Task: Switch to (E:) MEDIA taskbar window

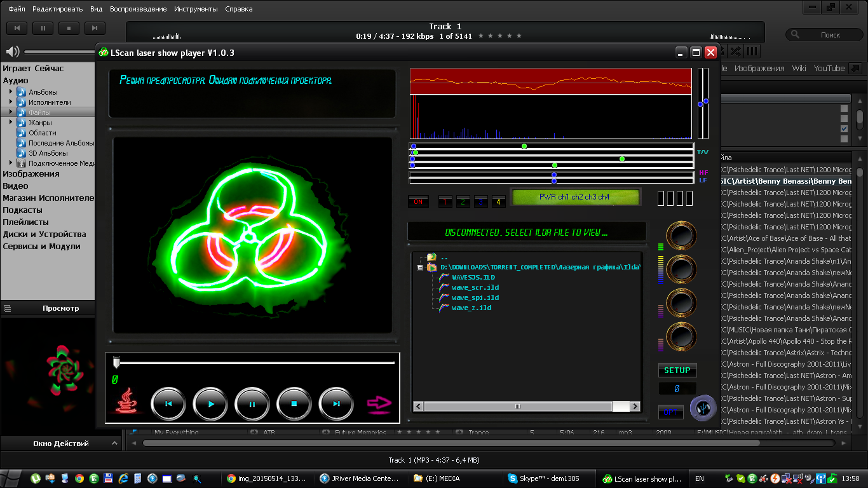Action: tap(455, 478)
